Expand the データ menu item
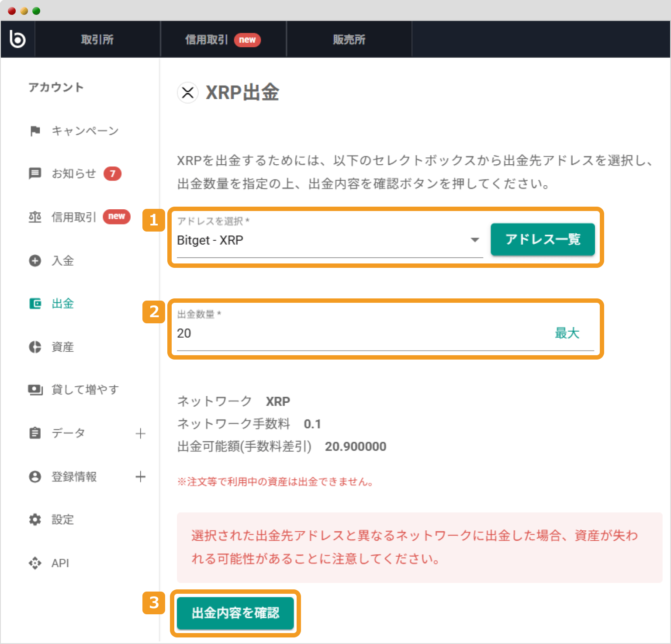Screen dimensions: 671x644 click(141, 433)
